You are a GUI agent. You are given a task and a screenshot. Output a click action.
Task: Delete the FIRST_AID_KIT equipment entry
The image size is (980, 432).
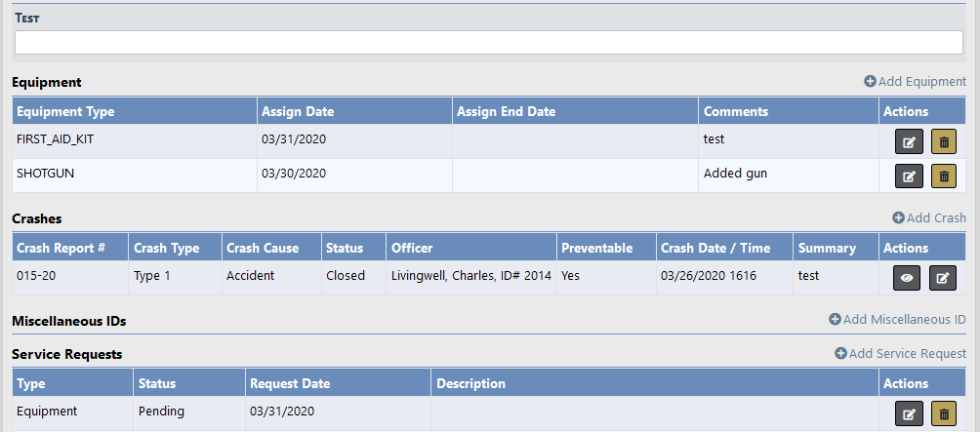click(943, 141)
